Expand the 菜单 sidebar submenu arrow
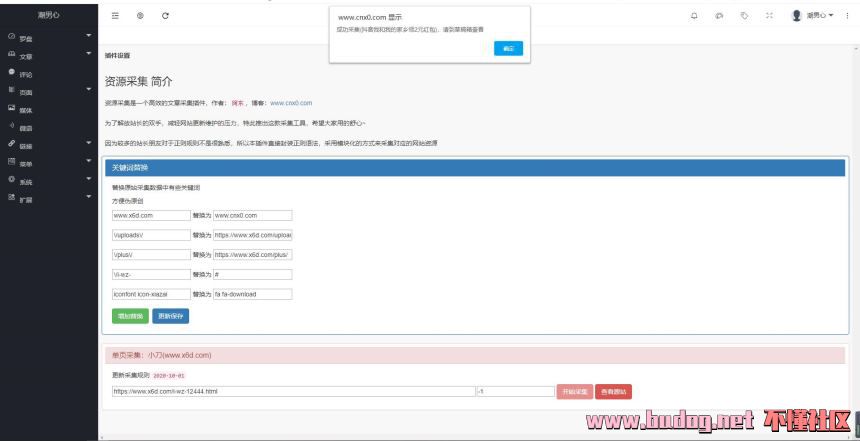 click(89, 161)
